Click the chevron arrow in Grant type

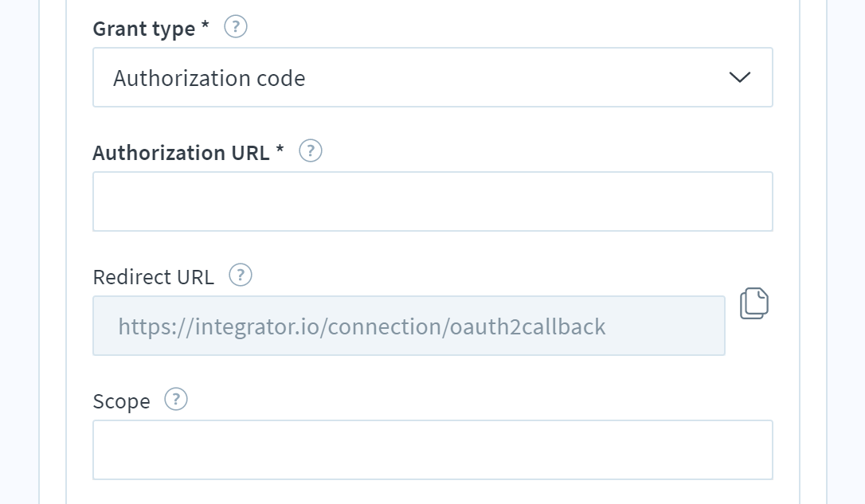point(740,77)
